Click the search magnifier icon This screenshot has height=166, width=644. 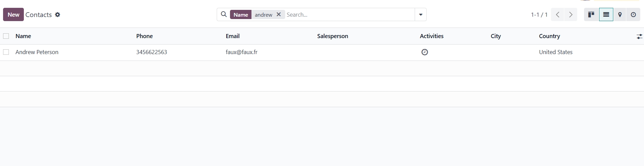224,14
